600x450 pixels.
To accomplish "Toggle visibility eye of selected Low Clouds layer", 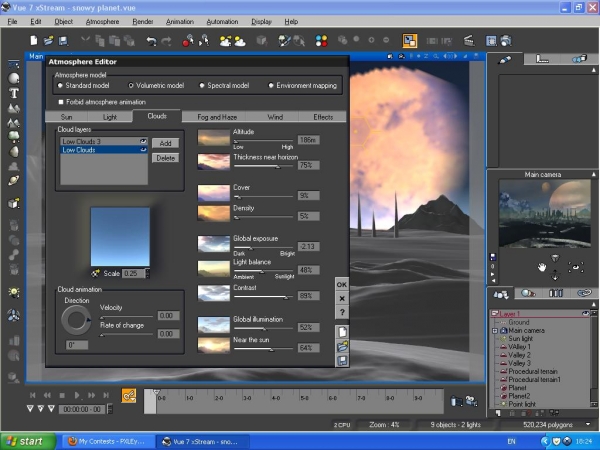I will [143, 150].
